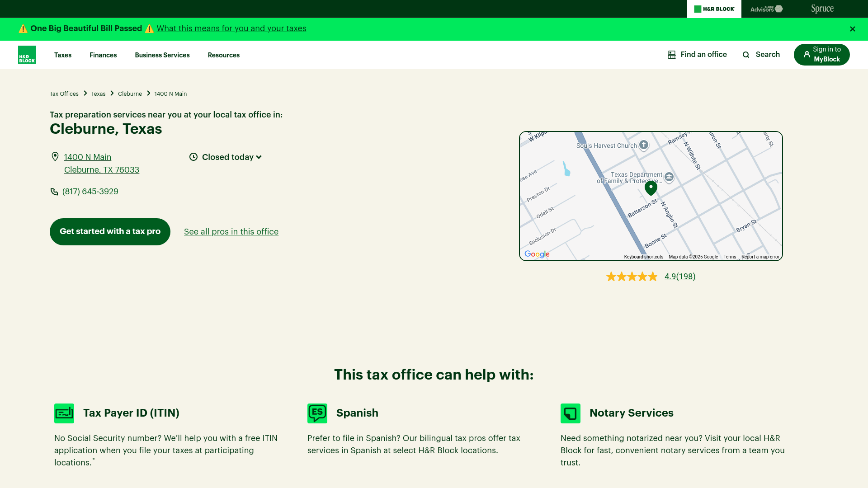868x488 pixels.
Task: Switch to the Block Advisors tab
Action: [766, 9]
